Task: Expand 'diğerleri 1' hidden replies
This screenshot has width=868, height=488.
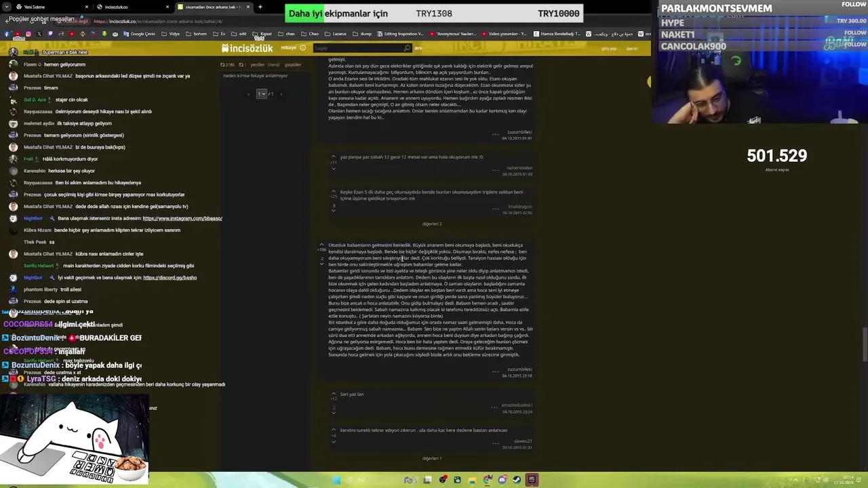Action: click(x=432, y=458)
